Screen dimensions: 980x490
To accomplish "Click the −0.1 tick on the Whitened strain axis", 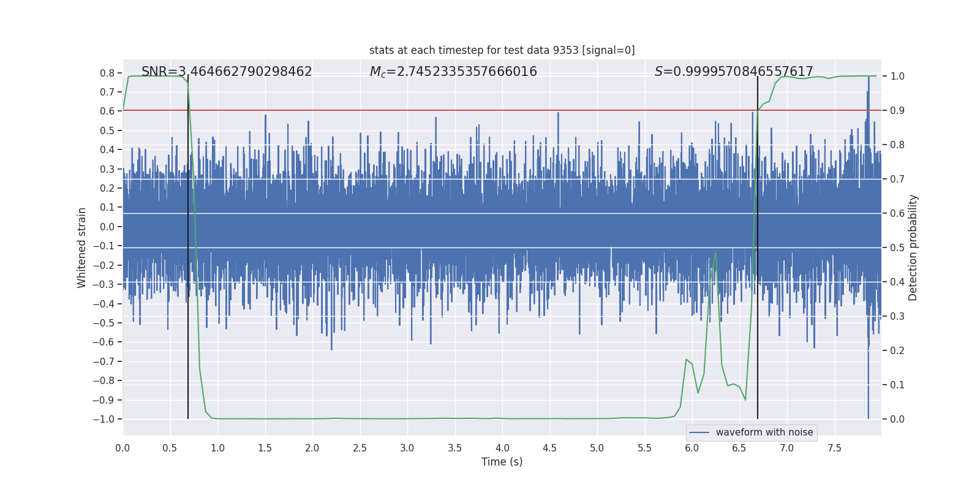I will click(104, 246).
